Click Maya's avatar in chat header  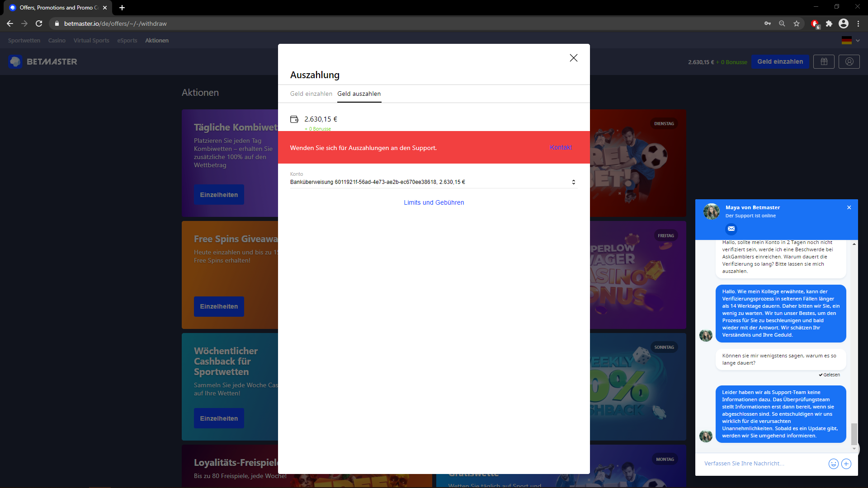click(x=711, y=211)
